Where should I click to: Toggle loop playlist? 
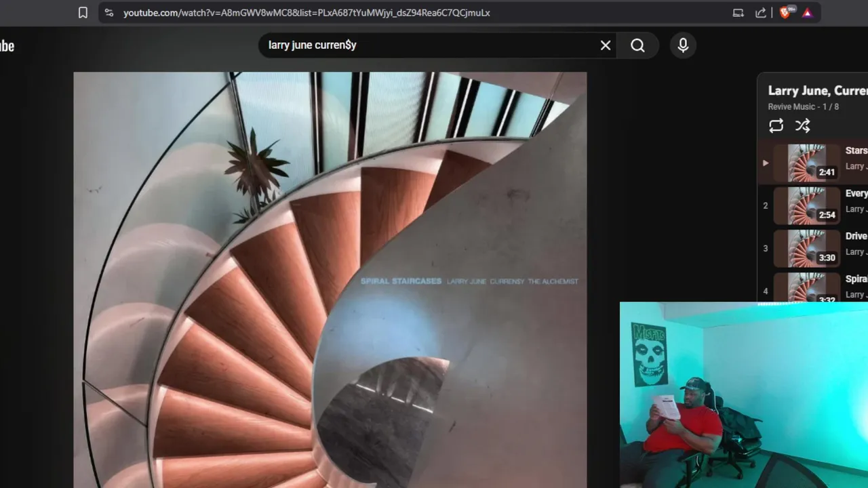coord(776,125)
